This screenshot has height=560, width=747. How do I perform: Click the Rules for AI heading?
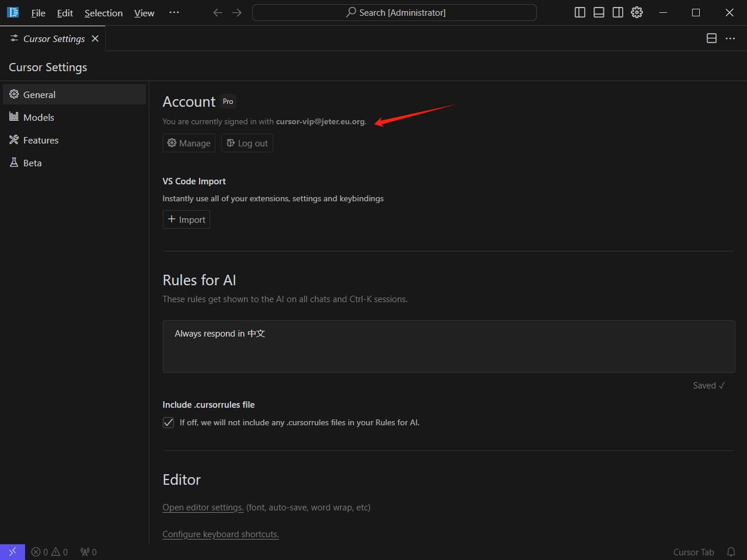(x=199, y=280)
